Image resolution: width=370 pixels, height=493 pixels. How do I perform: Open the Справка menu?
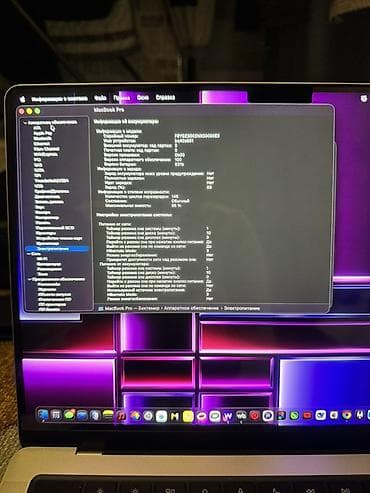click(165, 97)
